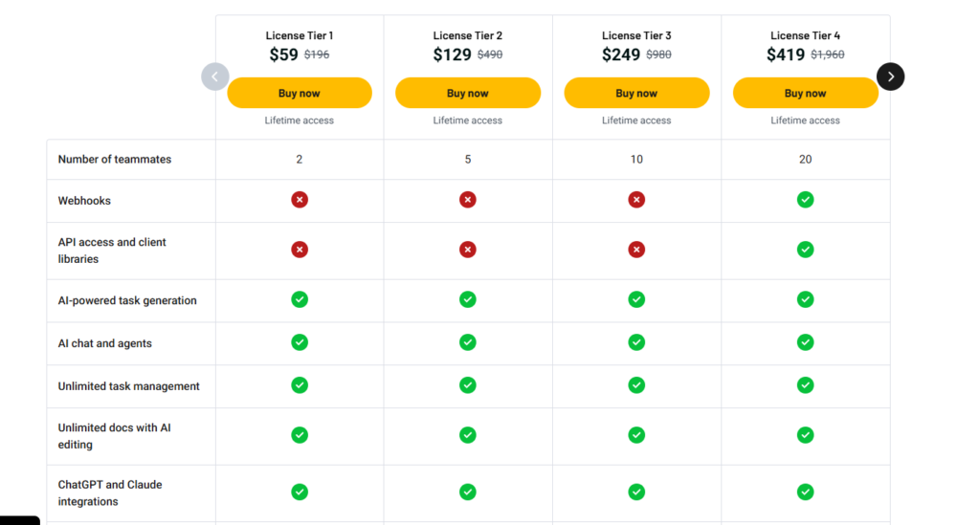
Task: Click Unlimited task management check, Tier 4
Action: coord(805,385)
